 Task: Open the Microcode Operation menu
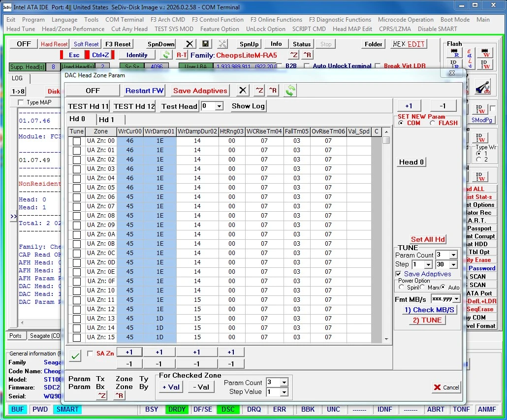(x=406, y=20)
